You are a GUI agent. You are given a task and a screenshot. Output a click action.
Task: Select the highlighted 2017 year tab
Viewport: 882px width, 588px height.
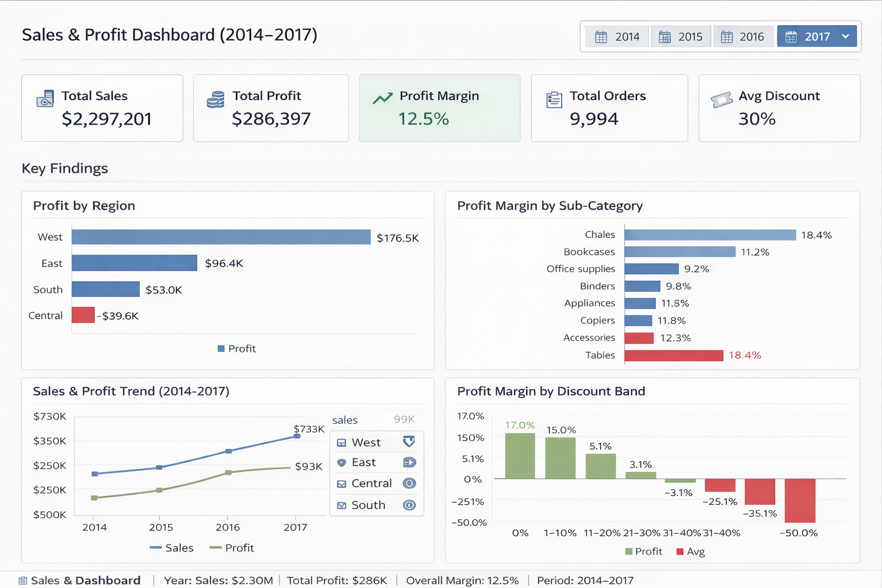[817, 36]
